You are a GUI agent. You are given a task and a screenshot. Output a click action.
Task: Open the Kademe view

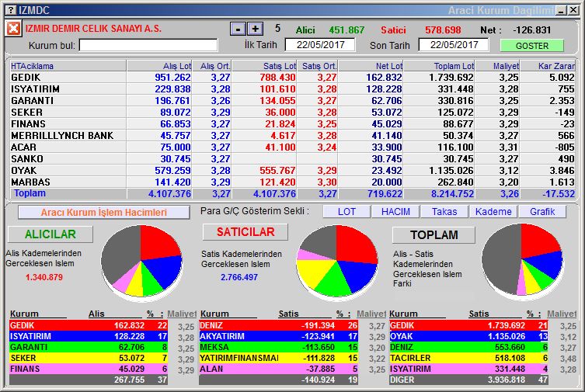tap(493, 212)
